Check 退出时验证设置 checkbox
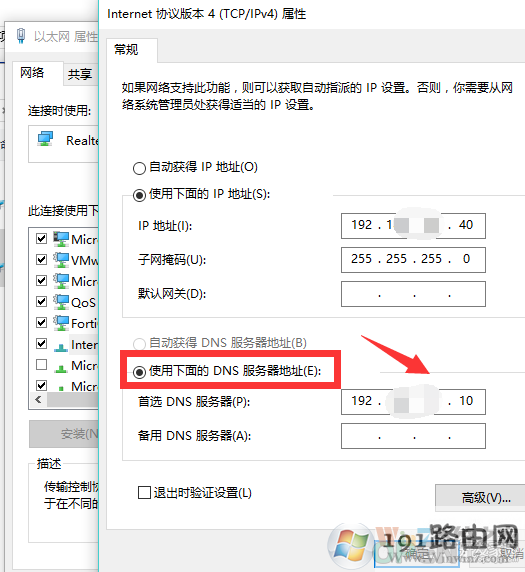The width and height of the screenshot is (525, 572). (144, 492)
